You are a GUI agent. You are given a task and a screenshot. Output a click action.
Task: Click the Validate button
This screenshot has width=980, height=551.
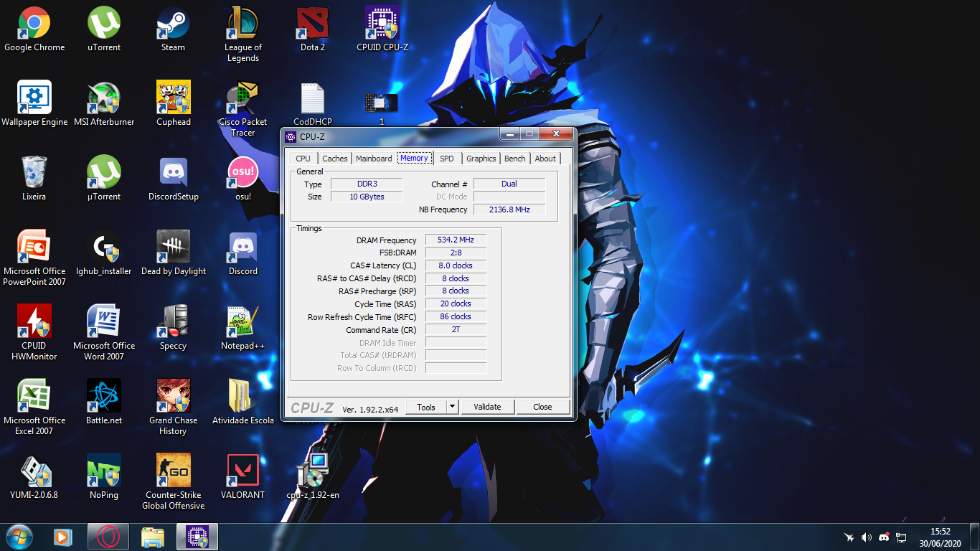(487, 407)
